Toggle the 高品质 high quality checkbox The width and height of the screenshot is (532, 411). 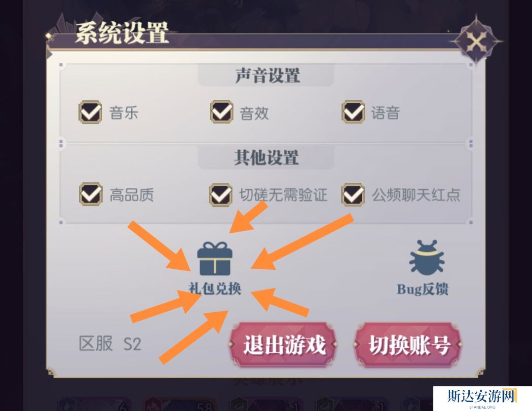[x=91, y=194]
